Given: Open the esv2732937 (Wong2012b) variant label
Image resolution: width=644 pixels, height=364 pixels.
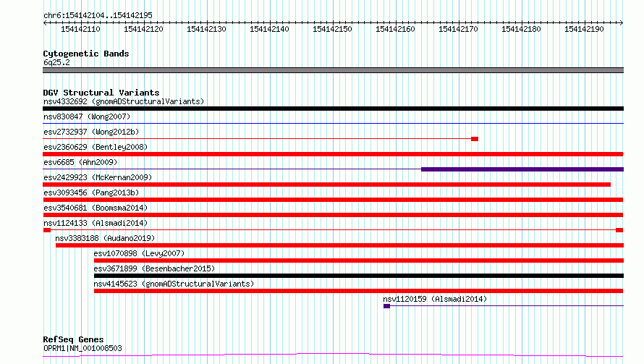Looking at the screenshot, I should pos(91,132).
